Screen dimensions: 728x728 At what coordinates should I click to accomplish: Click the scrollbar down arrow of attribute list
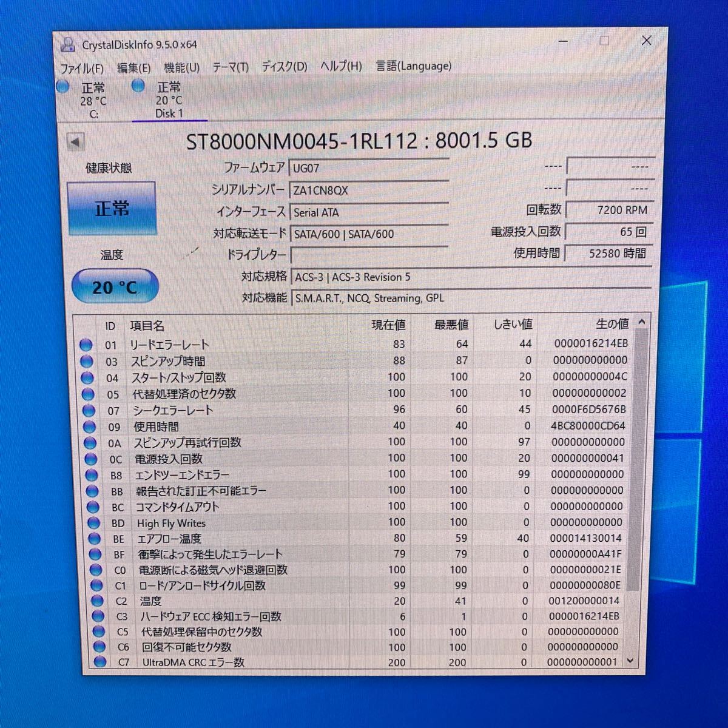click(x=630, y=661)
